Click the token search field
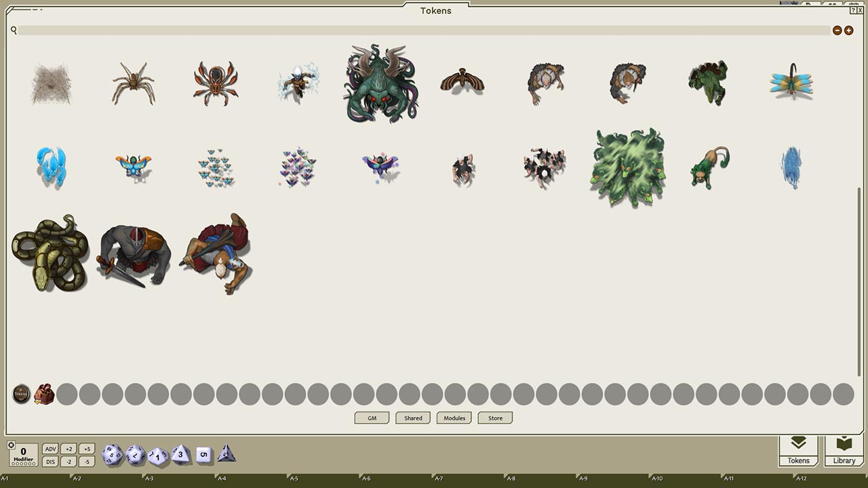The image size is (868, 488). 420,30
